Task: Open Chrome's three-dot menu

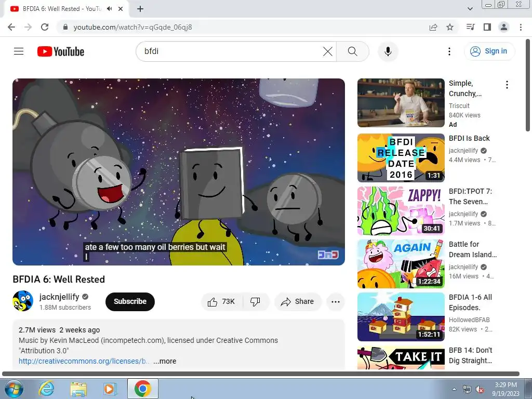Action: pyautogui.click(x=521, y=27)
